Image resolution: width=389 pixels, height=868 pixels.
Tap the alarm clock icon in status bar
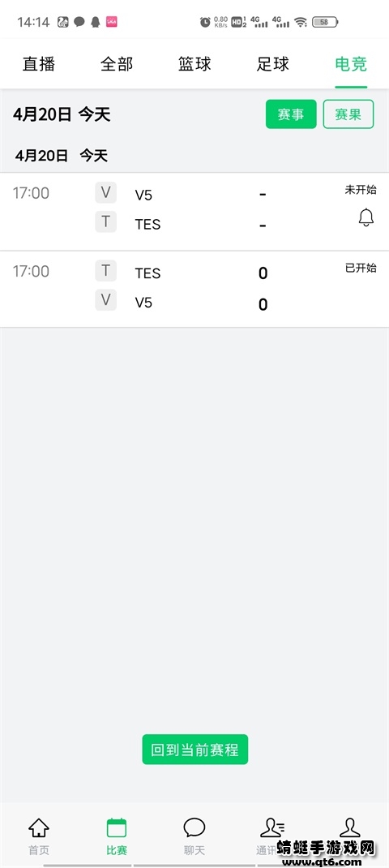pos(205,22)
